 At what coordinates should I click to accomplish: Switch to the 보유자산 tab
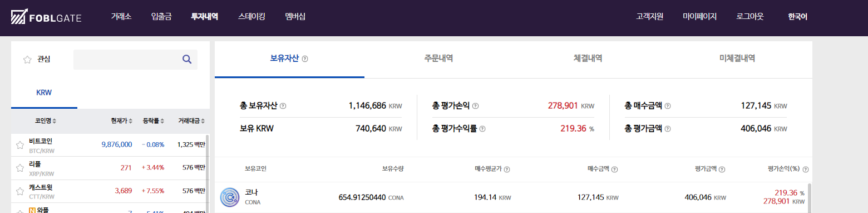(x=289, y=59)
